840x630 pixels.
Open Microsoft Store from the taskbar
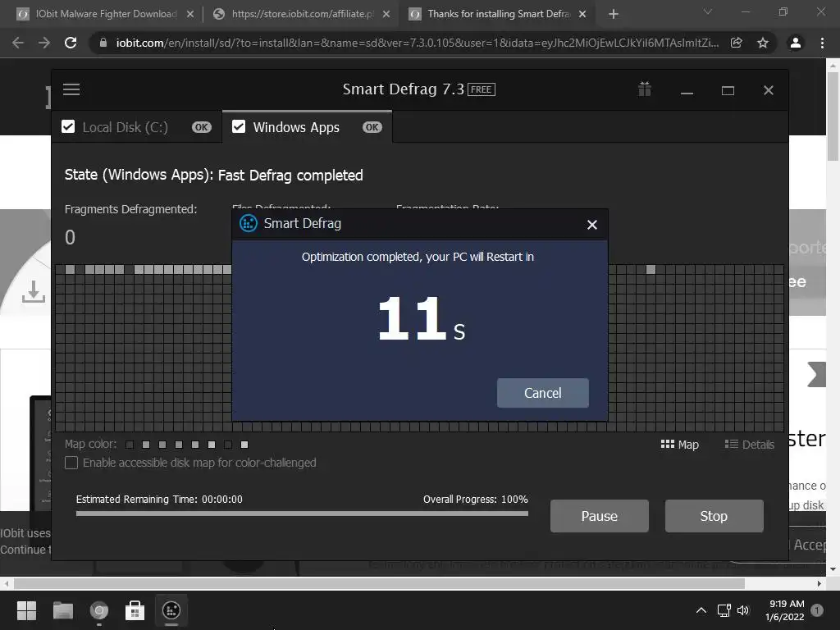pos(135,610)
